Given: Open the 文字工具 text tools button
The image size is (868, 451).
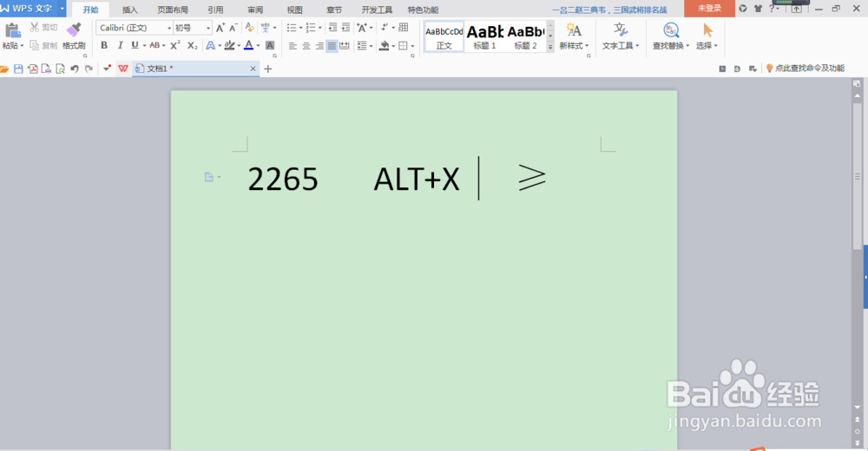Looking at the screenshot, I should (621, 36).
